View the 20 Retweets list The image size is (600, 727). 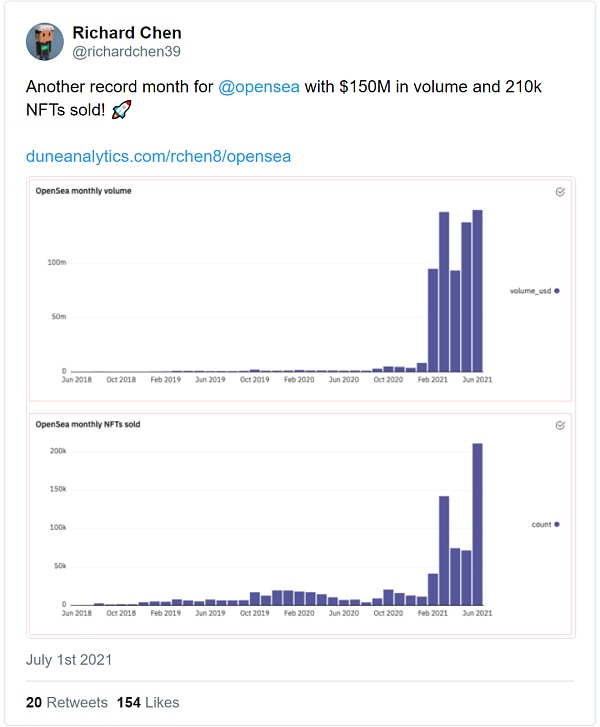click(x=65, y=702)
